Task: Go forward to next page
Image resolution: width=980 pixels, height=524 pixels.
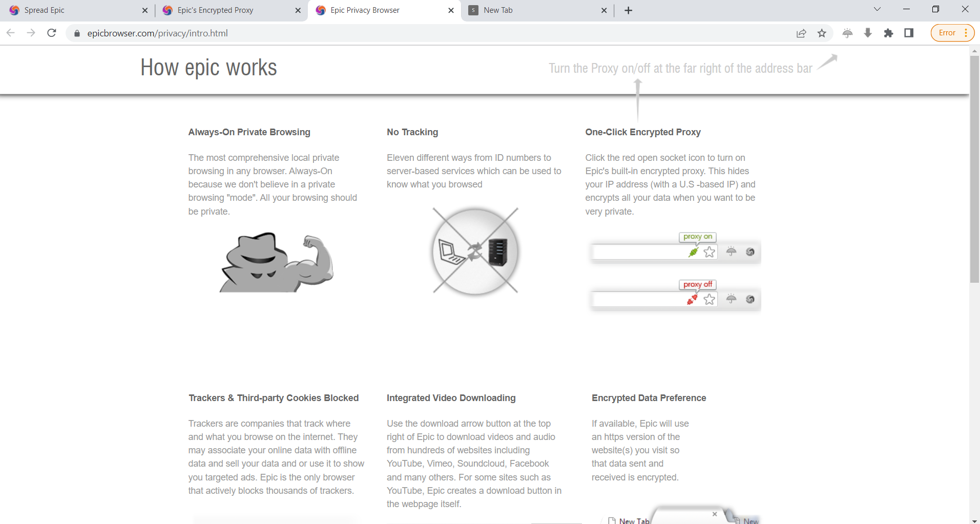Action: 31,33
